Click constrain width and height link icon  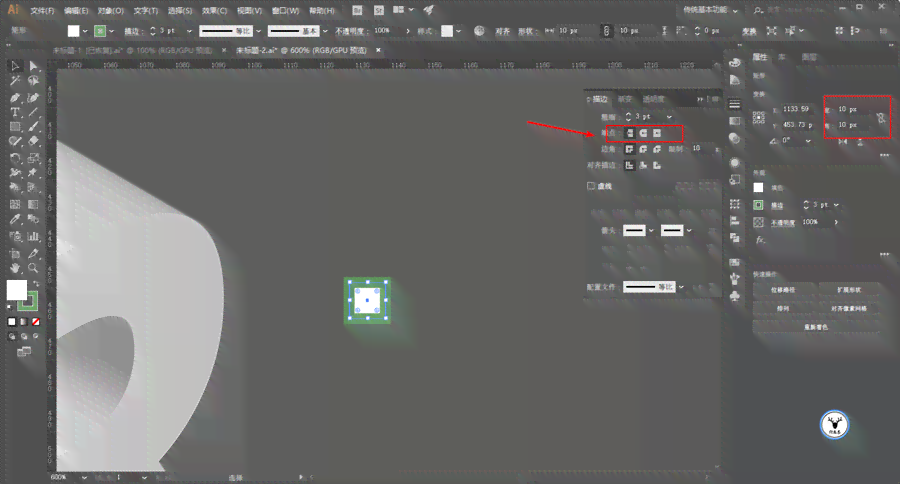click(881, 118)
